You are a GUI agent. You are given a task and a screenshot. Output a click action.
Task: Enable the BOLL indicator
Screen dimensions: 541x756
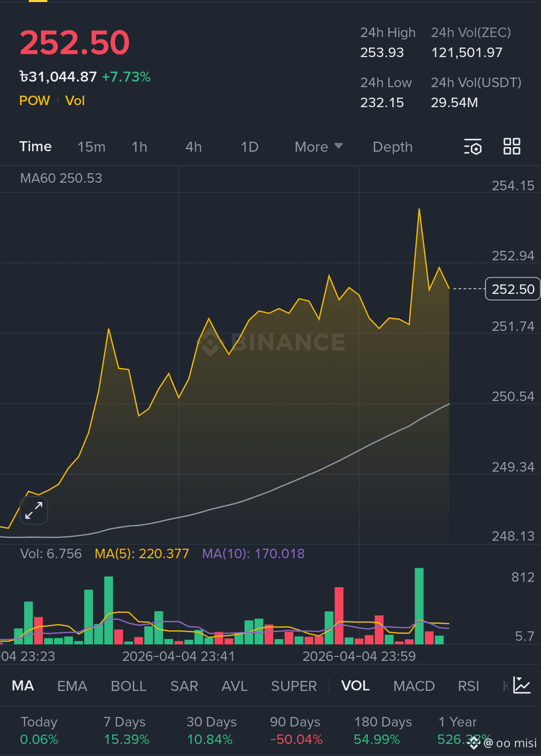click(129, 685)
